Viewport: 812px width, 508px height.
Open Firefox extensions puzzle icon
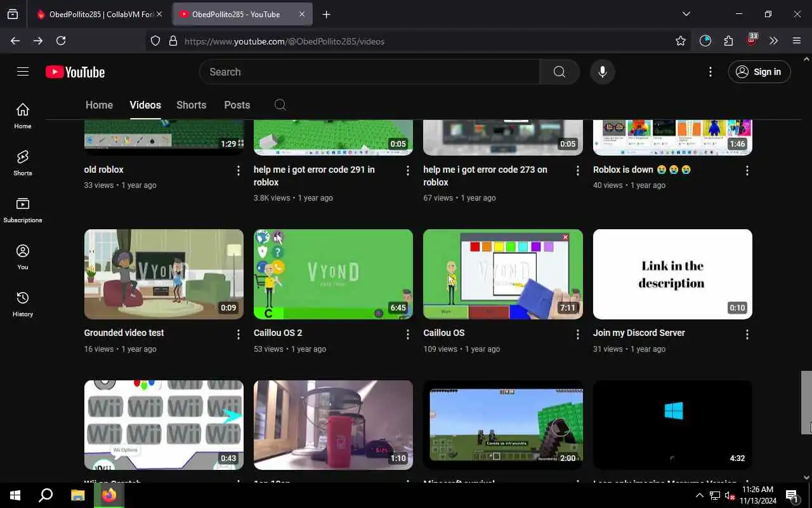pyautogui.click(x=728, y=41)
